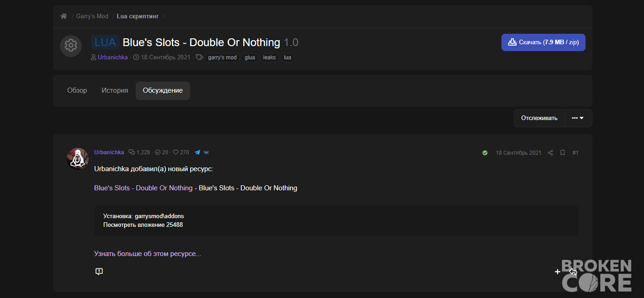
Task: Open the leaks tag
Action: [x=270, y=58]
